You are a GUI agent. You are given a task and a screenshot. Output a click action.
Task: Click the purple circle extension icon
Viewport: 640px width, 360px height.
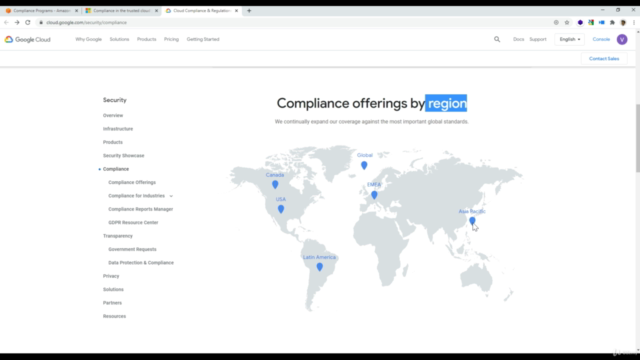(x=580, y=22)
